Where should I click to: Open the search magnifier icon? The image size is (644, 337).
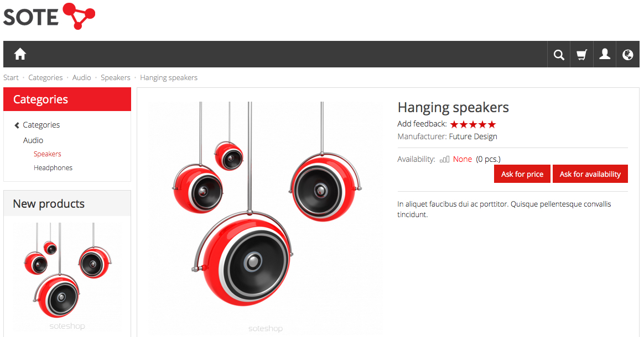coord(559,55)
